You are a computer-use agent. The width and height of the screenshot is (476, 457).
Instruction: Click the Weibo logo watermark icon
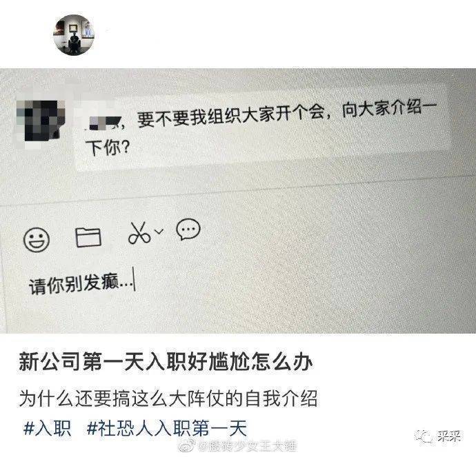pos(188,446)
